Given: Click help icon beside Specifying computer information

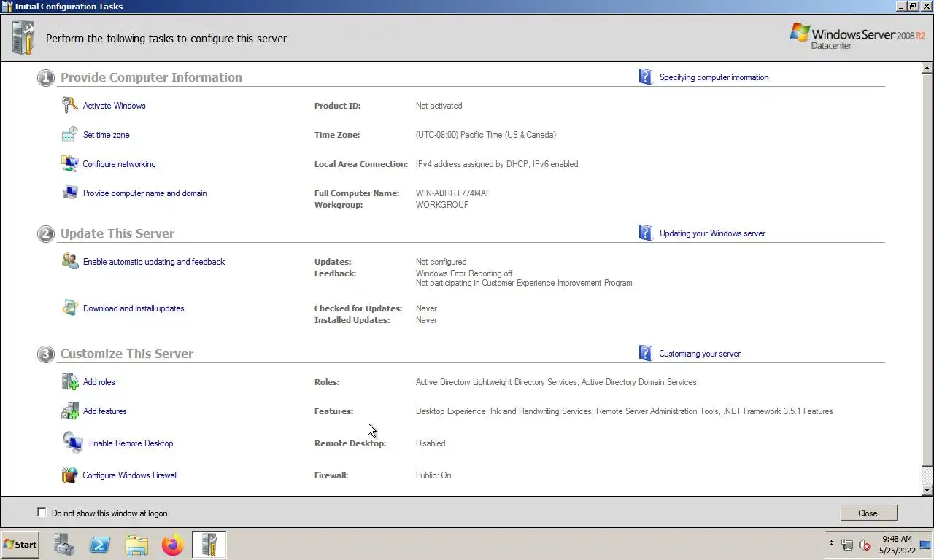Looking at the screenshot, I should coord(646,77).
